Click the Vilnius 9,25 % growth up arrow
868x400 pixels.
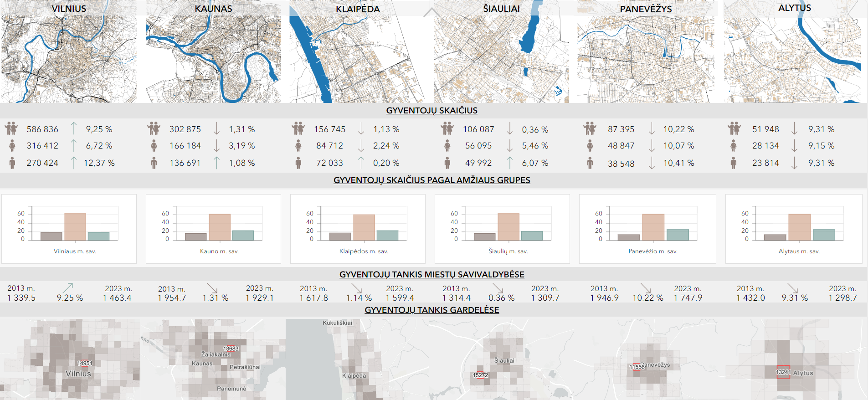tap(74, 128)
